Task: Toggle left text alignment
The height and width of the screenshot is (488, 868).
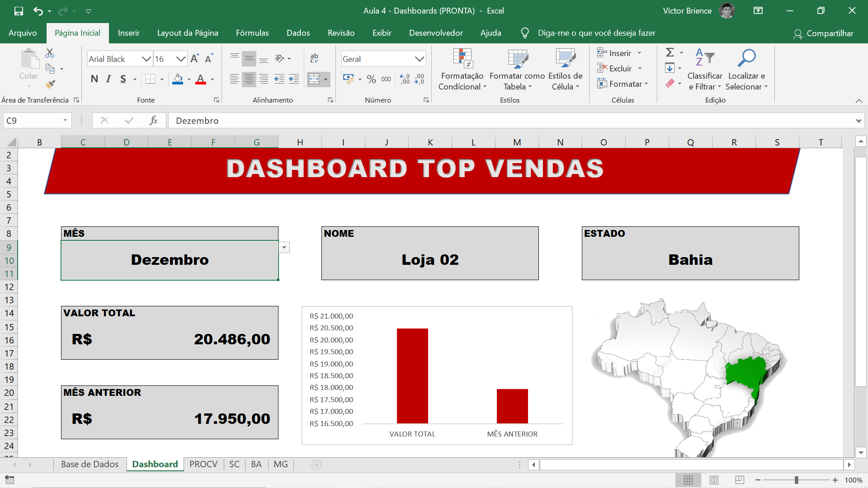Action: pyautogui.click(x=235, y=79)
